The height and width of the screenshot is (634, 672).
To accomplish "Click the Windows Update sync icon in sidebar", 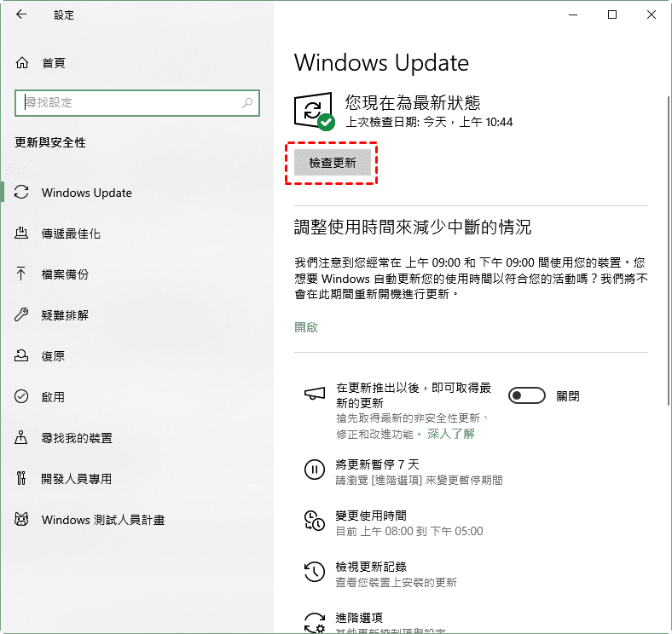I will point(21,192).
